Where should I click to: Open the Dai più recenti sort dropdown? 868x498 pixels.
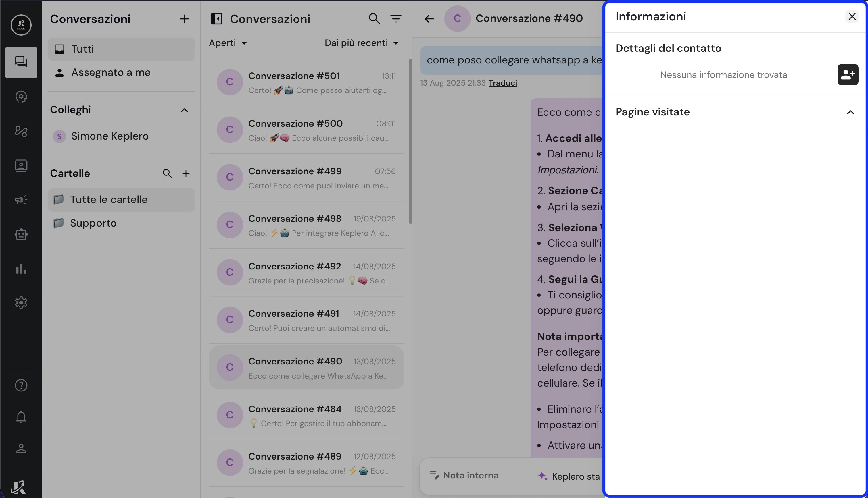(362, 43)
